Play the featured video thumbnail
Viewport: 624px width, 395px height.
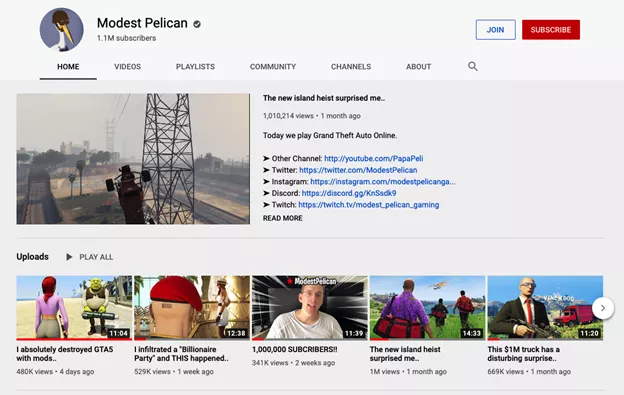133,159
